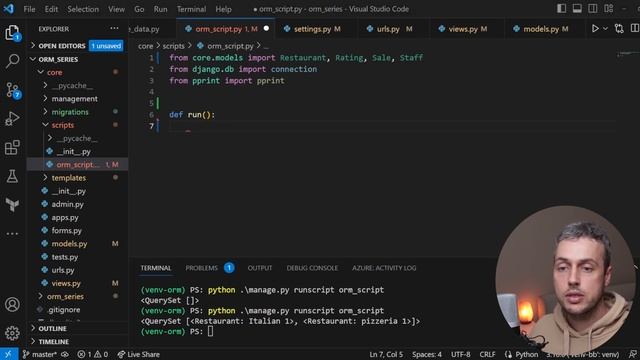Switch to the DEBUG CONSOLE panel tab
Screen dimensions: 640x360
(312, 268)
